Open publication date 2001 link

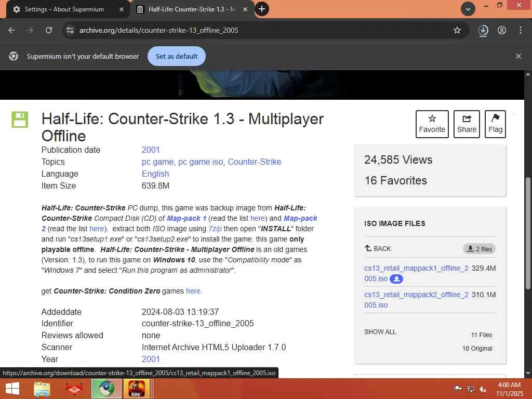pyautogui.click(x=151, y=150)
